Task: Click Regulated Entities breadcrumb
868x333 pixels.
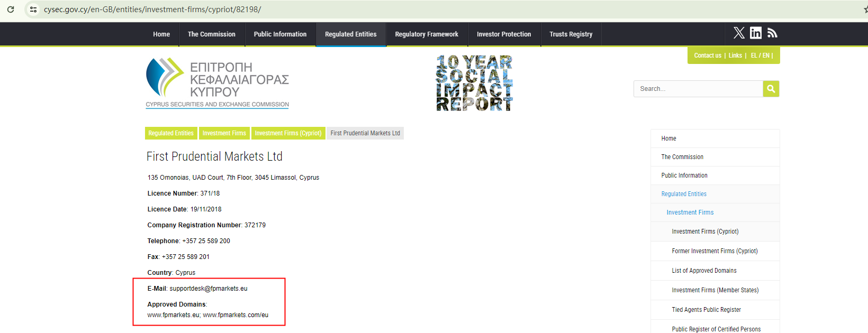Action: point(171,133)
